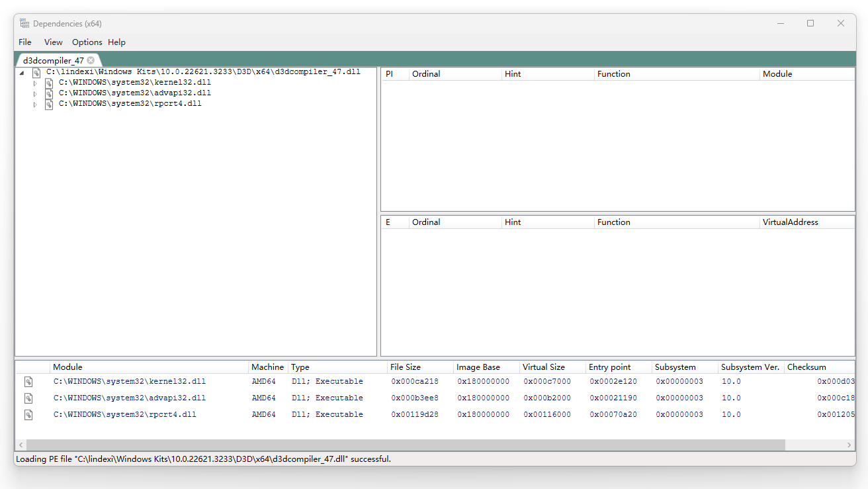The image size is (868, 489).
Task: Sort module list by Subsystem column
Action: pyautogui.click(x=685, y=367)
